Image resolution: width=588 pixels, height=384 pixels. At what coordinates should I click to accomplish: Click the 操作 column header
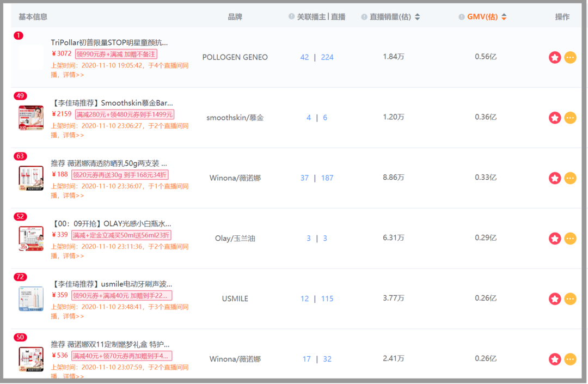click(x=562, y=17)
